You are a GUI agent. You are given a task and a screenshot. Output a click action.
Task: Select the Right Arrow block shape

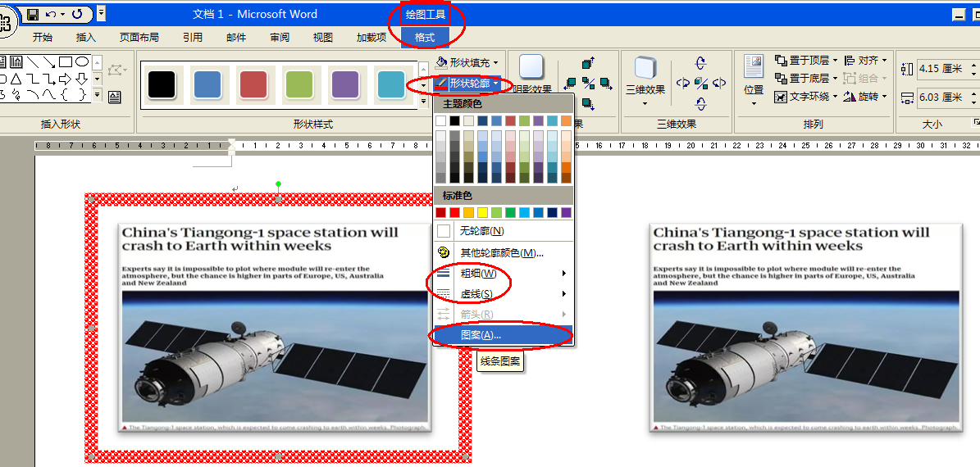pos(65,79)
